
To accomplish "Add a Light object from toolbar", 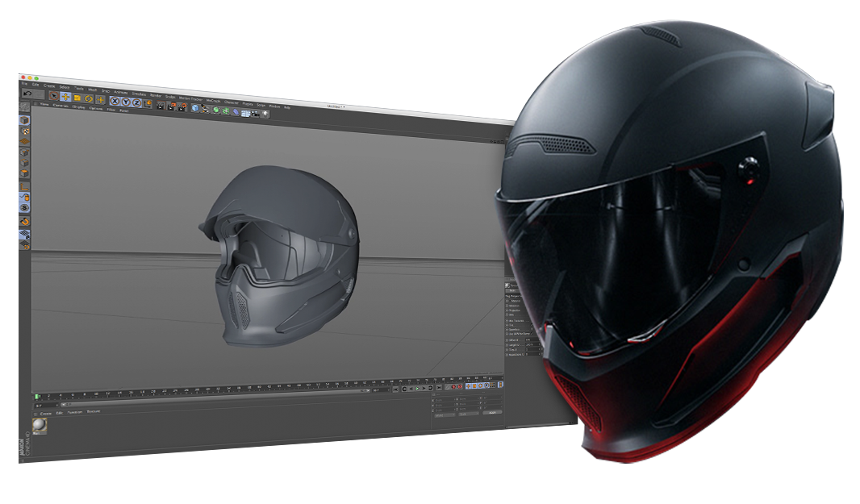I will tap(265, 114).
